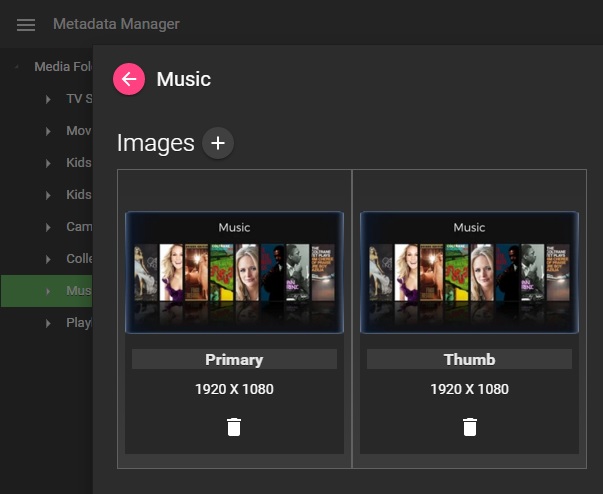Screen dimensions: 603x494
Task: Go back using the pink arrow button
Action: click(129, 79)
